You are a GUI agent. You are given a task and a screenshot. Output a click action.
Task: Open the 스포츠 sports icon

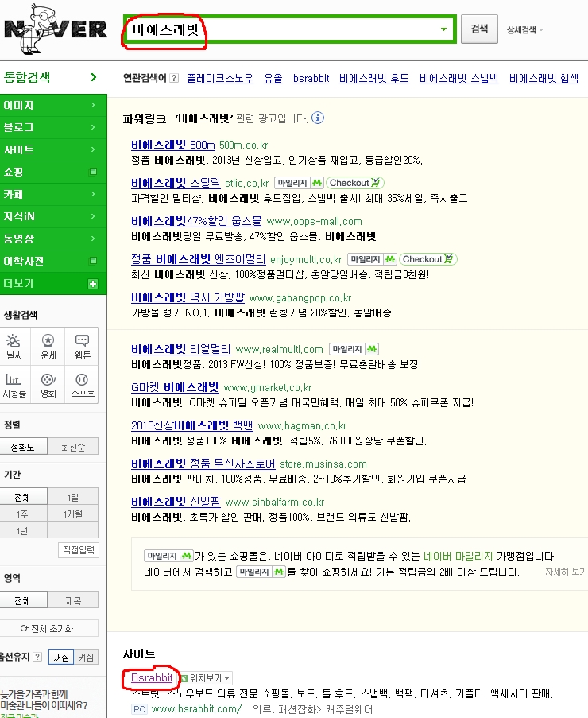pyautogui.click(x=83, y=385)
